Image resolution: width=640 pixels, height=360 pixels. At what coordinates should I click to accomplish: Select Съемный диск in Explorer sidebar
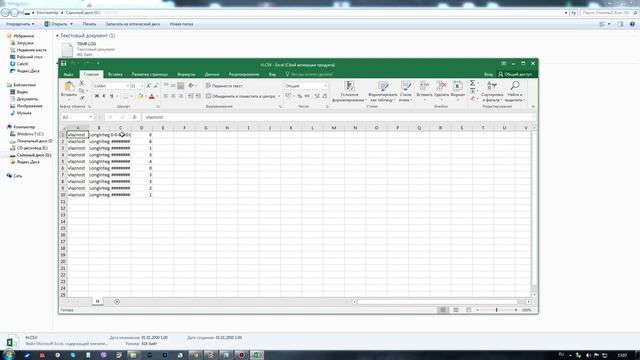click(x=31, y=155)
